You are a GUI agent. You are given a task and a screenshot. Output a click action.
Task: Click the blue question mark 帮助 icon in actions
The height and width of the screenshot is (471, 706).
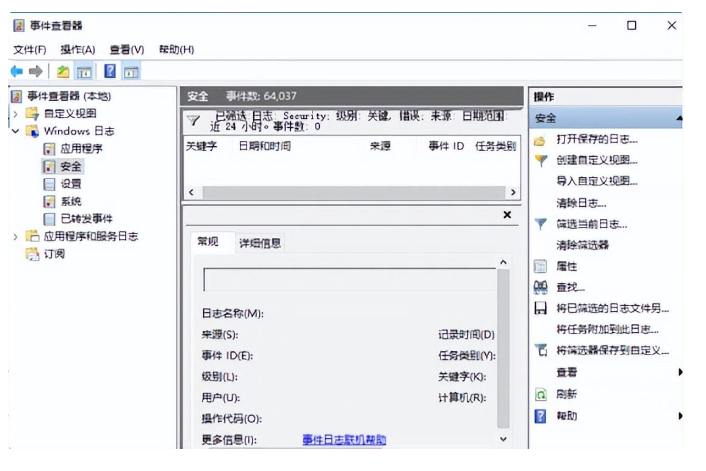point(540,416)
